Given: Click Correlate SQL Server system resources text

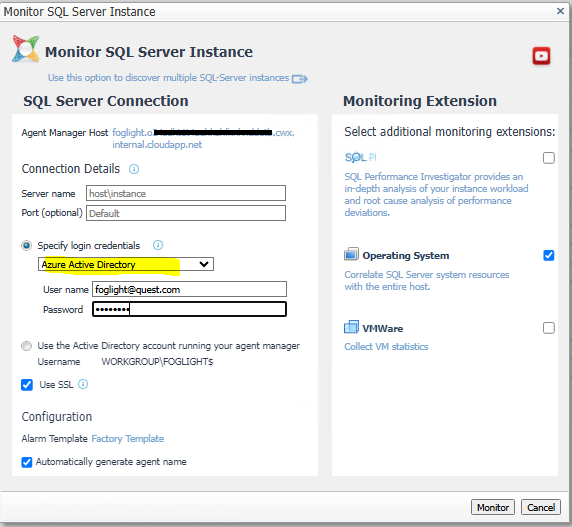Looking at the screenshot, I should (x=426, y=280).
